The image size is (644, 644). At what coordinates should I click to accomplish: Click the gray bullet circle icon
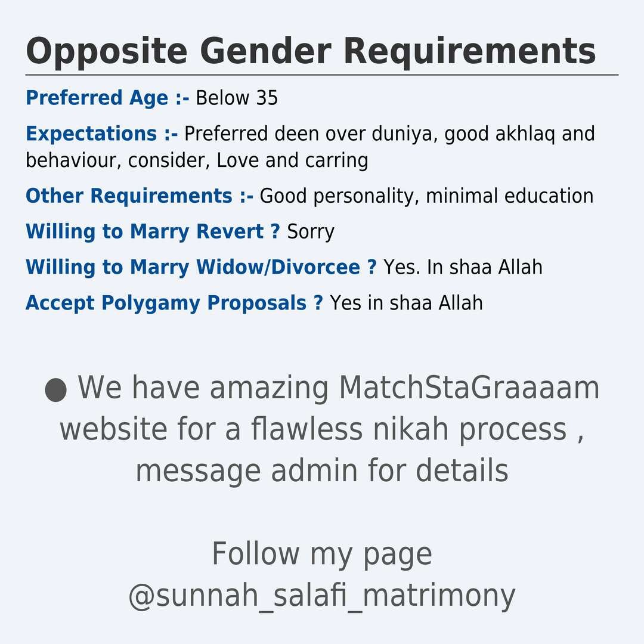coord(55,389)
